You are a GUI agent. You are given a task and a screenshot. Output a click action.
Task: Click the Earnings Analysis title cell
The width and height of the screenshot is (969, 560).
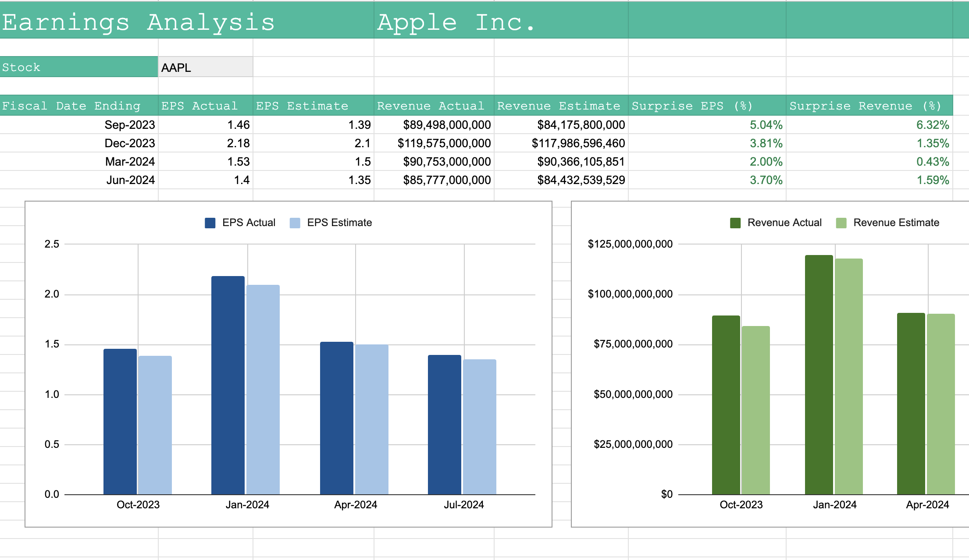tap(187, 21)
